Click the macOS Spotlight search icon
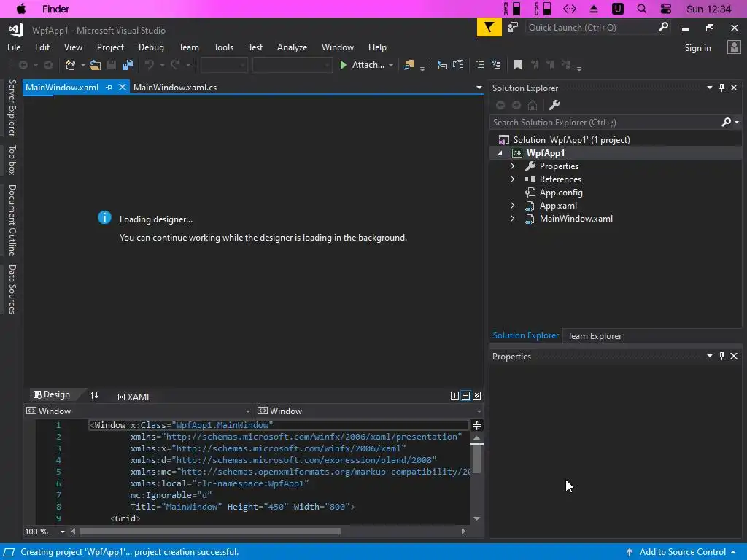Image resolution: width=747 pixels, height=560 pixels. (642, 9)
